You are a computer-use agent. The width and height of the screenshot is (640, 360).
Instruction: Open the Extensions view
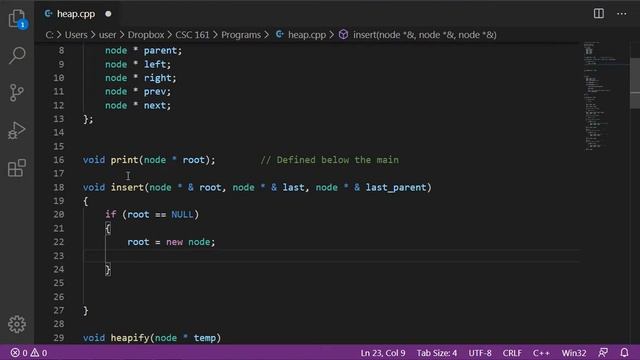point(17,168)
